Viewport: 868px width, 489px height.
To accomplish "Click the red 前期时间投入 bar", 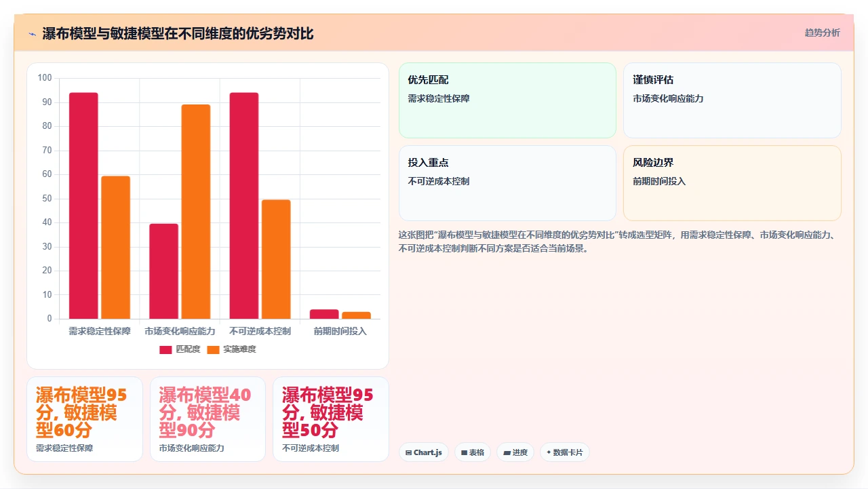I will [324, 314].
